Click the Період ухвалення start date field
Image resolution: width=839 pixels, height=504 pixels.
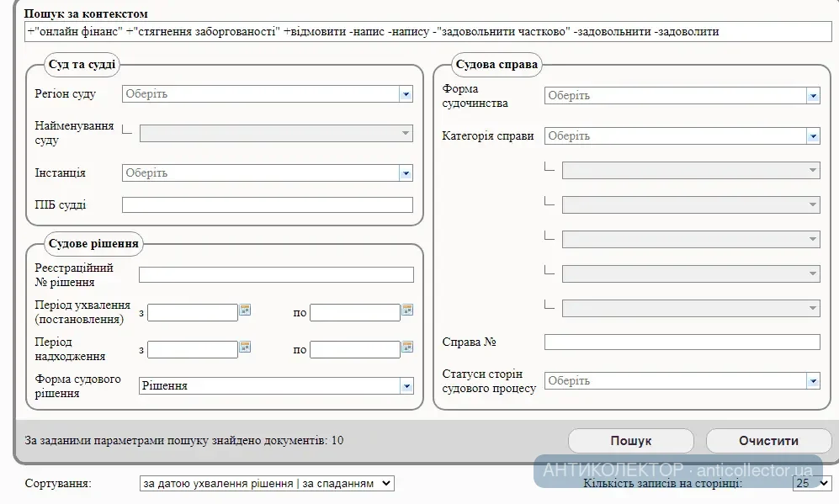[x=192, y=313]
